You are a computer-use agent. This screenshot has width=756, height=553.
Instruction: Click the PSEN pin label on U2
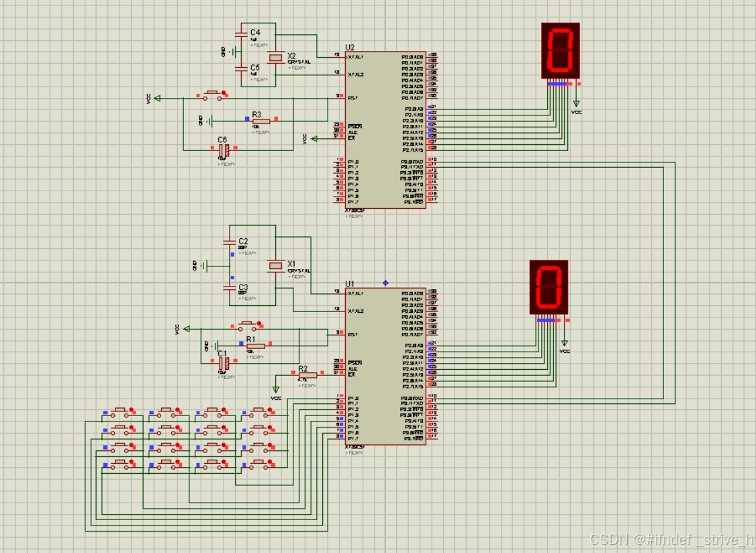(x=355, y=126)
